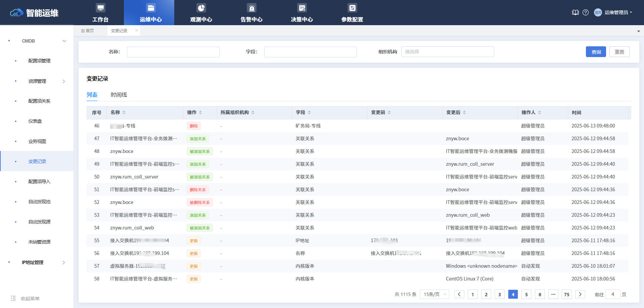Open the 告警中心 alarm center icon

click(x=251, y=8)
